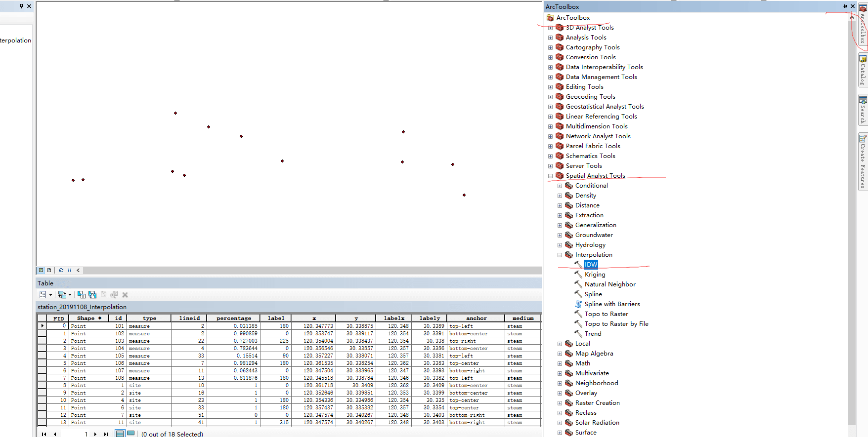Image resolution: width=868 pixels, height=437 pixels.
Task: Open the IDW interpolation tool
Action: [x=591, y=265]
